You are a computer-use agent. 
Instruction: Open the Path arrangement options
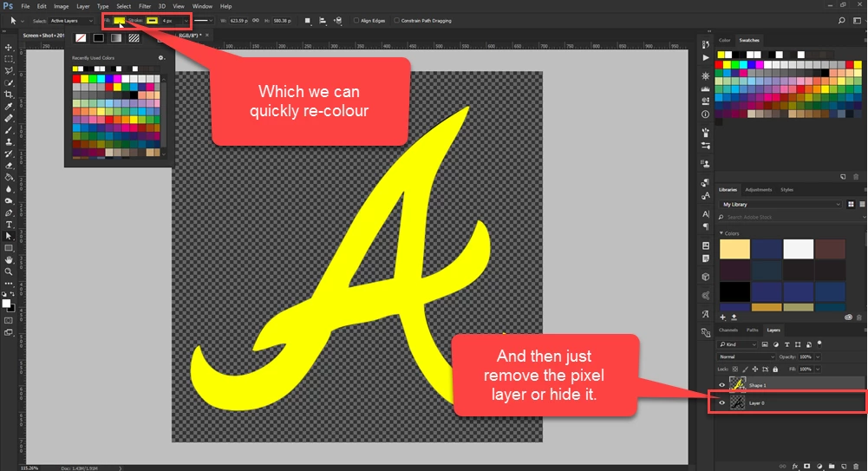pyautogui.click(x=337, y=21)
